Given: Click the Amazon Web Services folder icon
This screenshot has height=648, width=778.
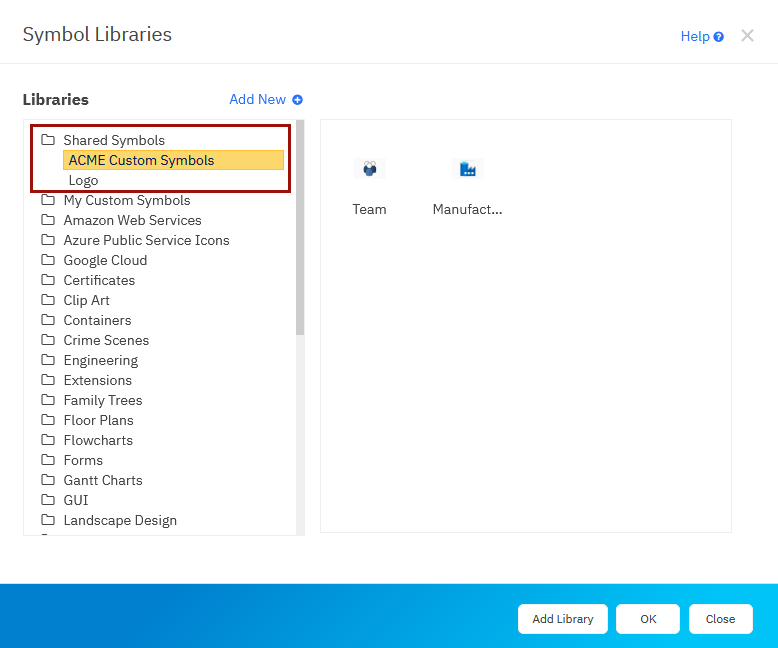Looking at the screenshot, I should [x=47, y=220].
